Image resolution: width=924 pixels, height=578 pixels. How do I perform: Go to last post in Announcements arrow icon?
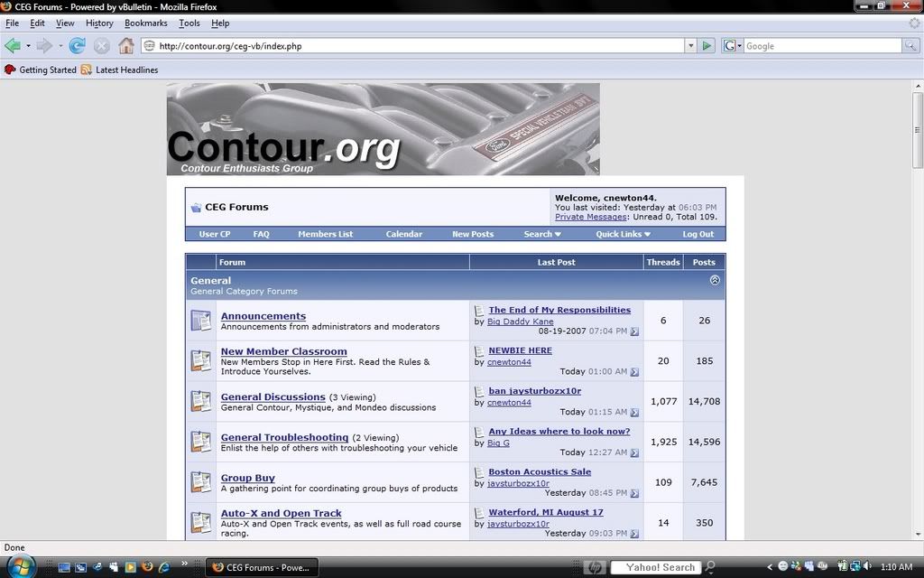[x=634, y=331]
